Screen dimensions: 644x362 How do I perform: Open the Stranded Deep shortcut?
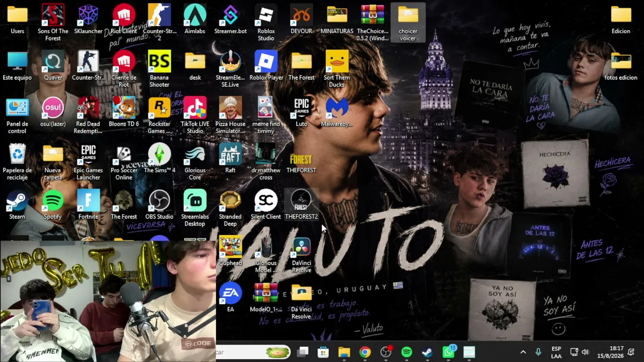click(x=230, y=208)
